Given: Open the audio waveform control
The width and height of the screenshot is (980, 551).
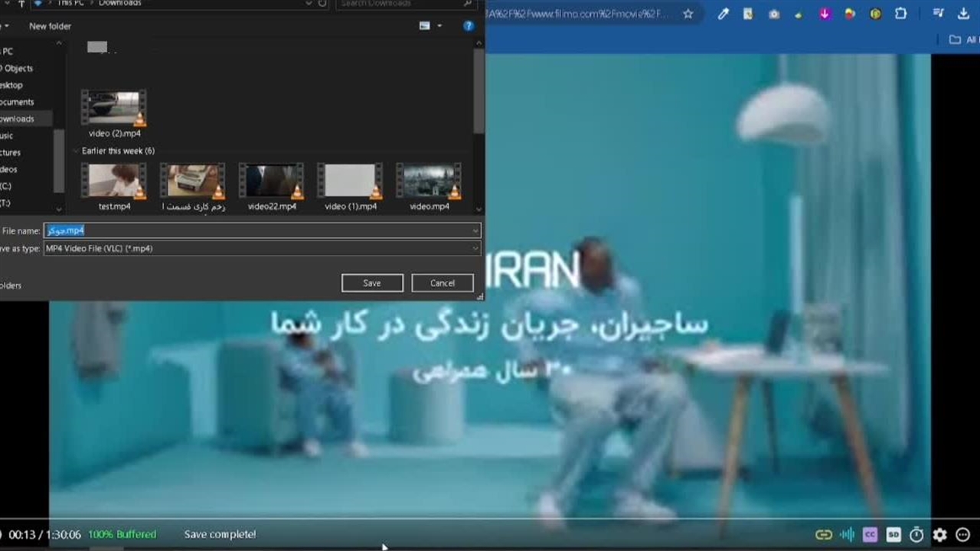Looking at the screenshot, I should pos(847,535).
